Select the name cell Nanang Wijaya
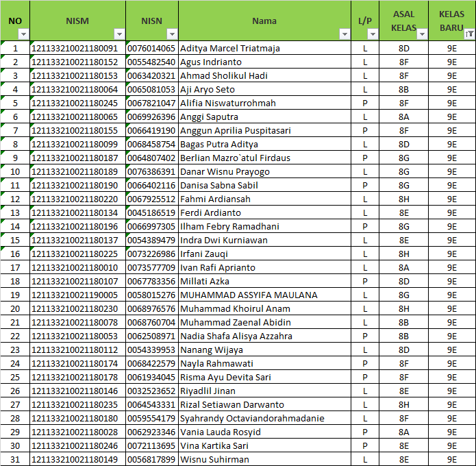476x466 pixels. pyautogui.click(x=265, y=349)
